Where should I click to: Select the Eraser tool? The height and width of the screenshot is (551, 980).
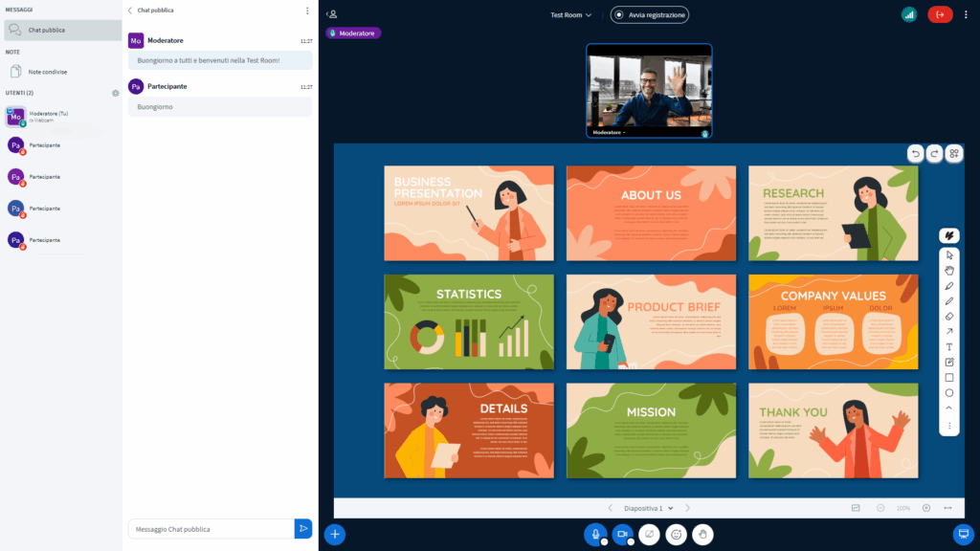pos(949,316)
